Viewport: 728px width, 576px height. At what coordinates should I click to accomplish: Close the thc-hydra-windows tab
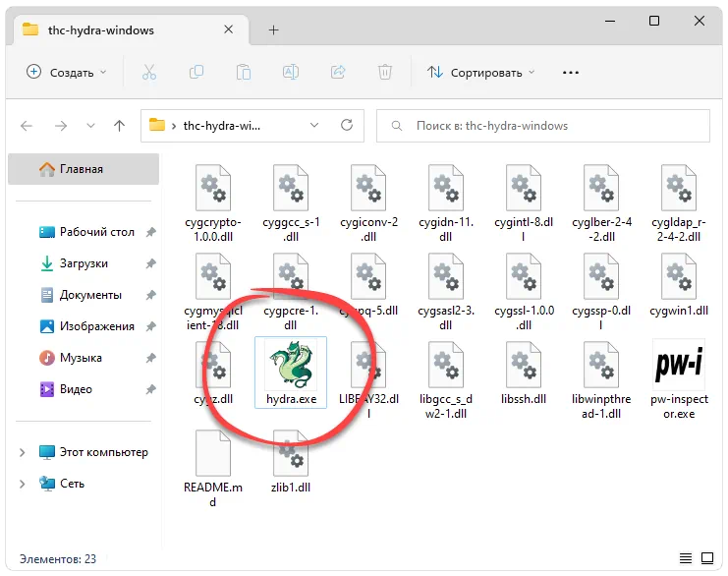pyautogui.click(x=229, y=29)
